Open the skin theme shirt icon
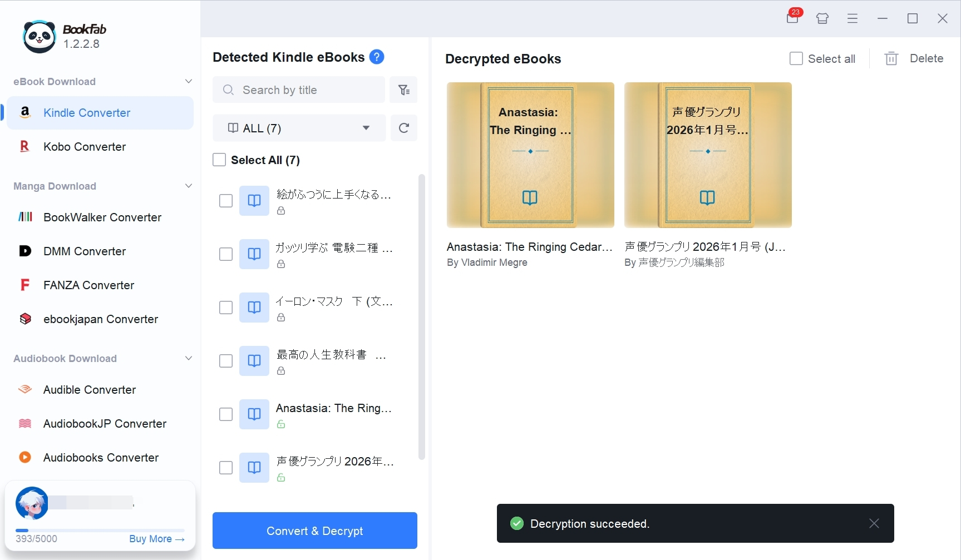The image size is (961, 560). [822, 18]
